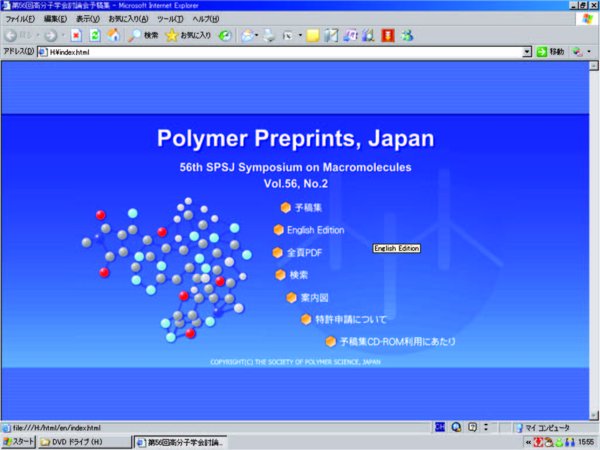Click the Print printer icon
The width and height of the screenshot is (600, 450).
pos(269,36)
